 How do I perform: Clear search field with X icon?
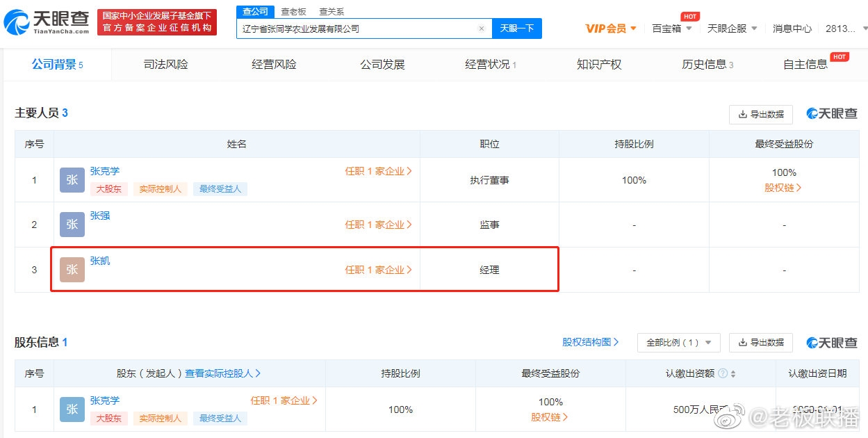point(481,29)
